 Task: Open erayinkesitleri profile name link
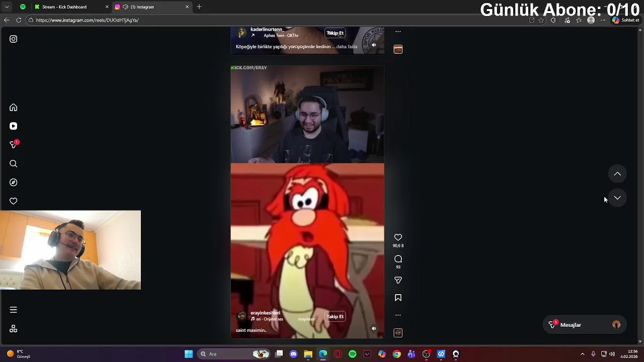pyautogui.click(x=265, y=313)
